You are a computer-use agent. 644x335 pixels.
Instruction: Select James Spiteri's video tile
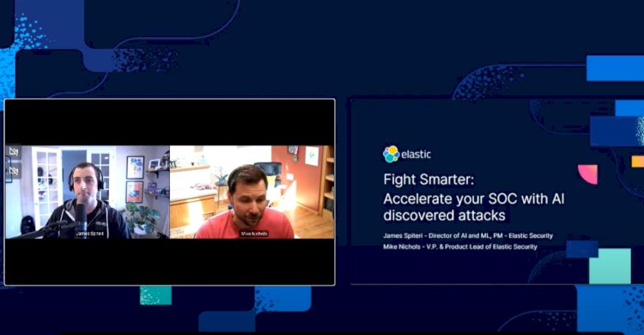tap(88, 192)
